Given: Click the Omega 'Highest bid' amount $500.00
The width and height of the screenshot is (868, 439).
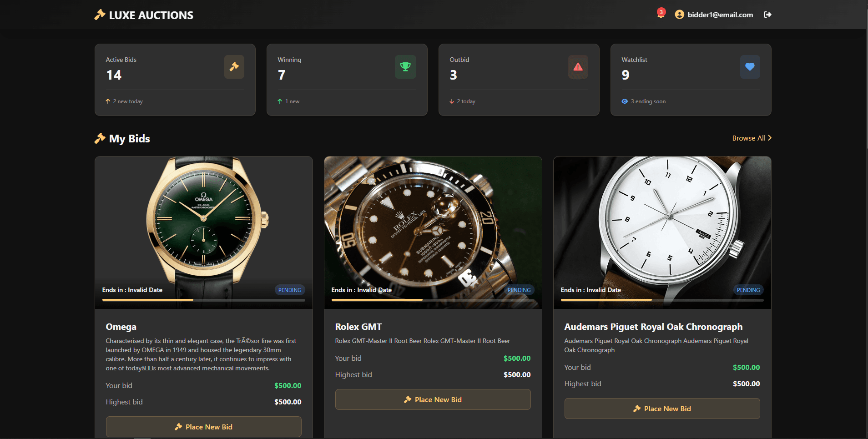Looking at the screenshot, I should point(288,402).
